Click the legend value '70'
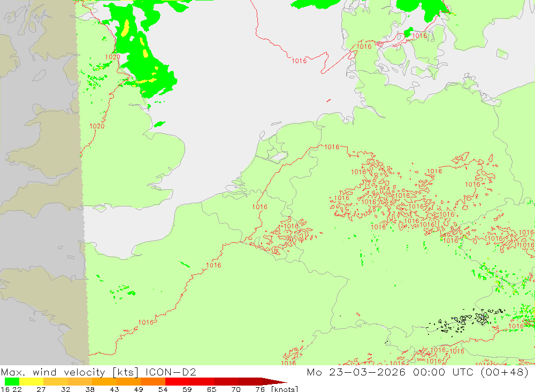 236,389
